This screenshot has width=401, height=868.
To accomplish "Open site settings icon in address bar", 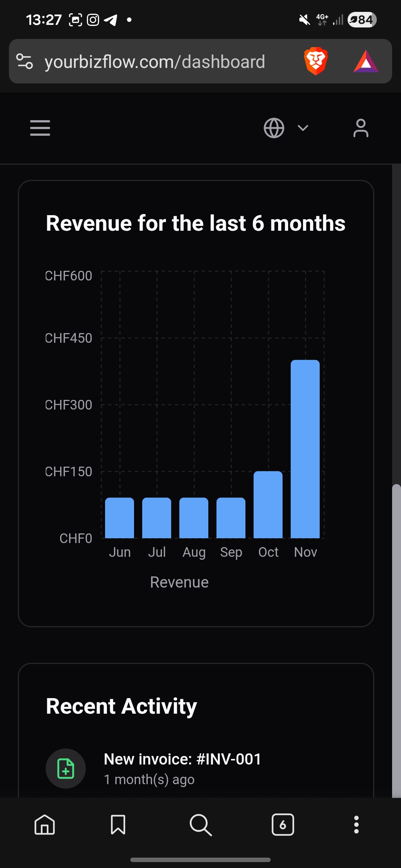I will coord(25,61).
